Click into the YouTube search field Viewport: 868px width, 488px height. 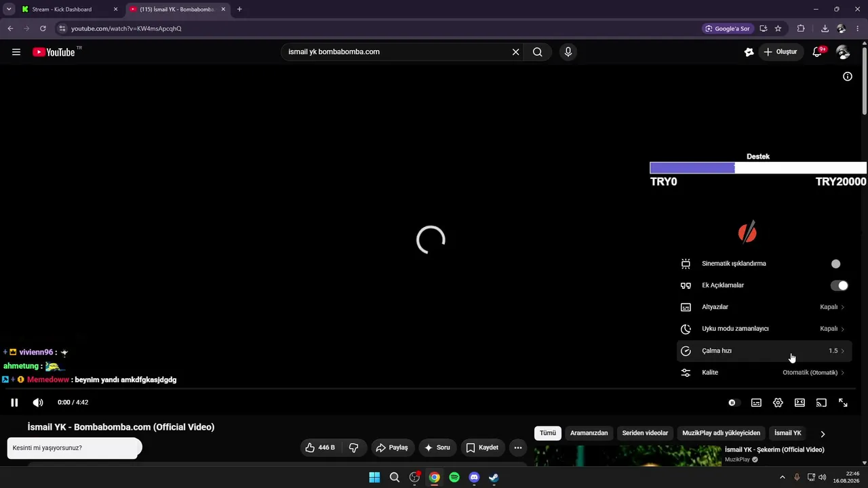click(397, 52)
